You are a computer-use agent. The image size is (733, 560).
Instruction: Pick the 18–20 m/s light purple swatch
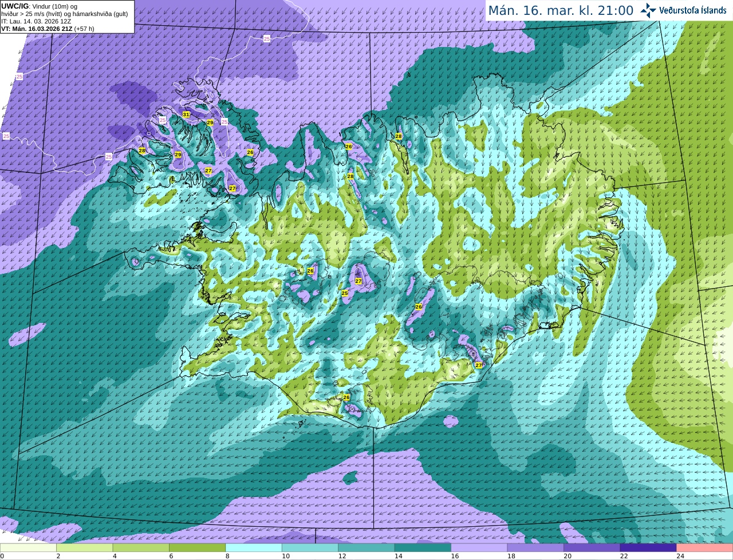click(535, 547)
